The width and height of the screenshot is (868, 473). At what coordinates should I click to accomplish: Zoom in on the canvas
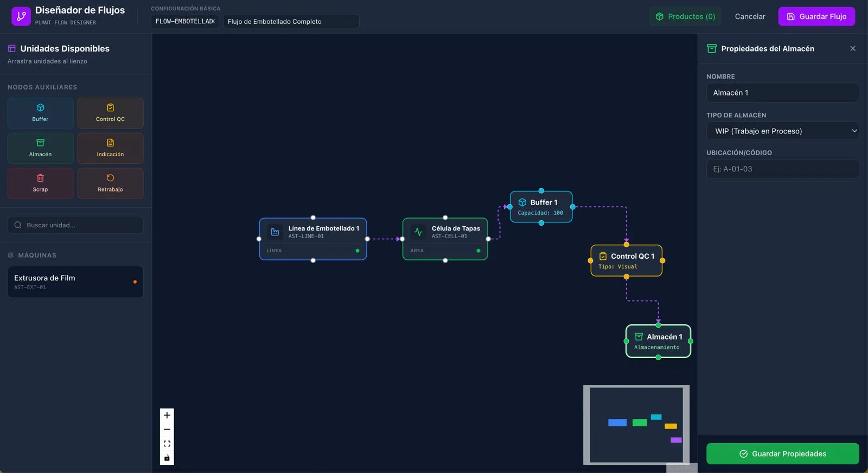point(167,416)
